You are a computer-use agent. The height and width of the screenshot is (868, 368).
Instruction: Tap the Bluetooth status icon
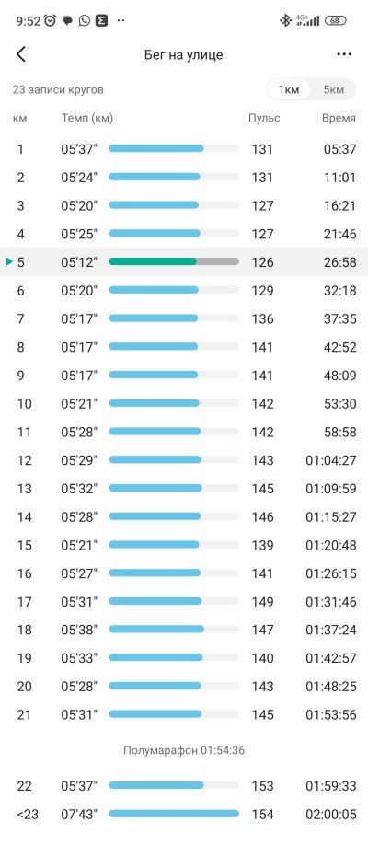[285, 21]
